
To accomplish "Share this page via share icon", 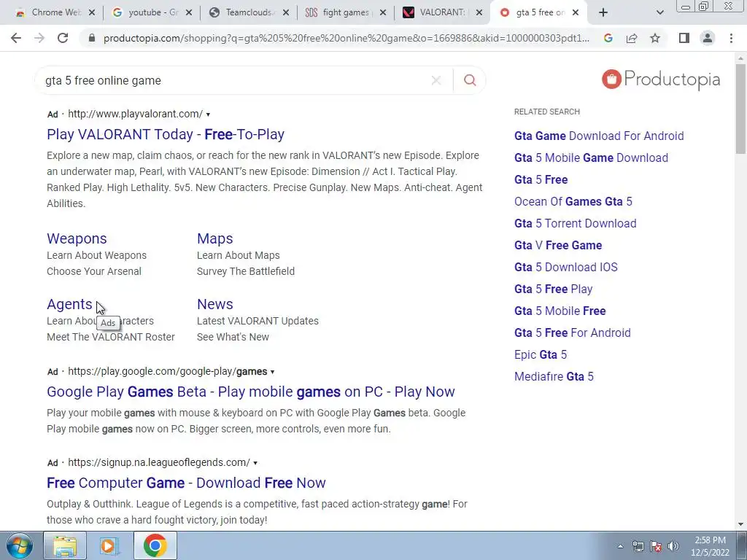I will (x=632, y=38).
